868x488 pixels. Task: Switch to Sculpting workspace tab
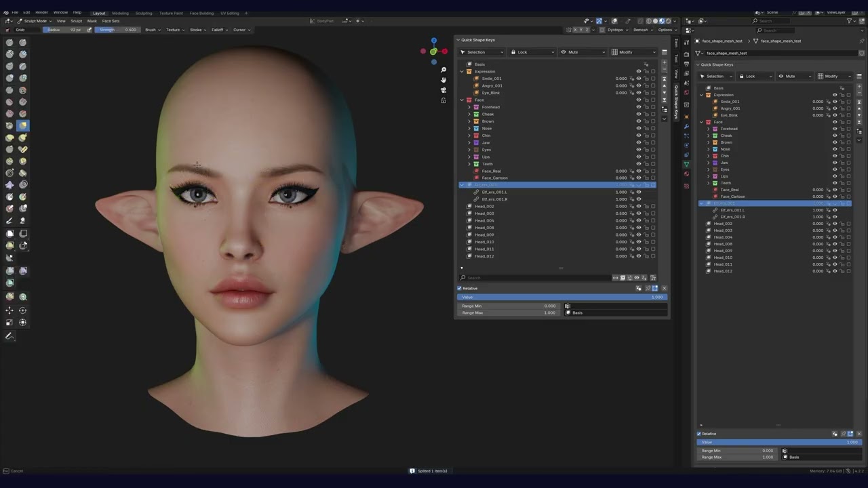tap(144, 13)
